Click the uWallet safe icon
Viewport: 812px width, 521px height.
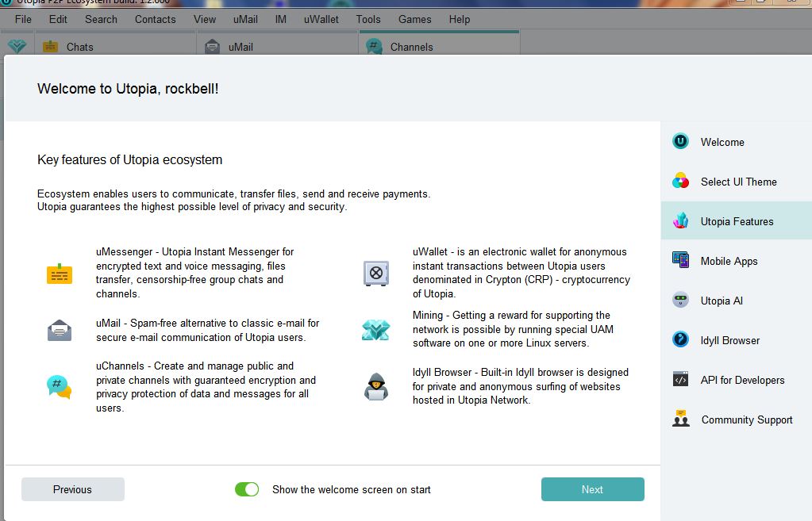click(x=376, y=273)
